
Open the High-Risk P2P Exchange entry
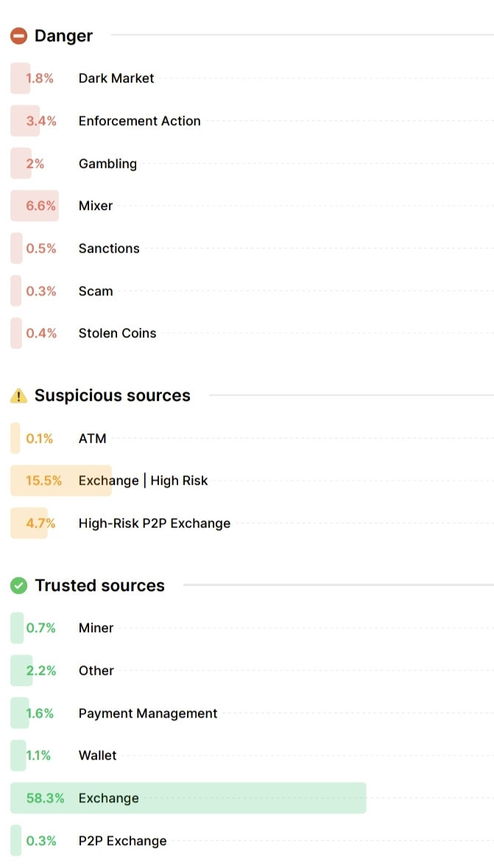252,523
